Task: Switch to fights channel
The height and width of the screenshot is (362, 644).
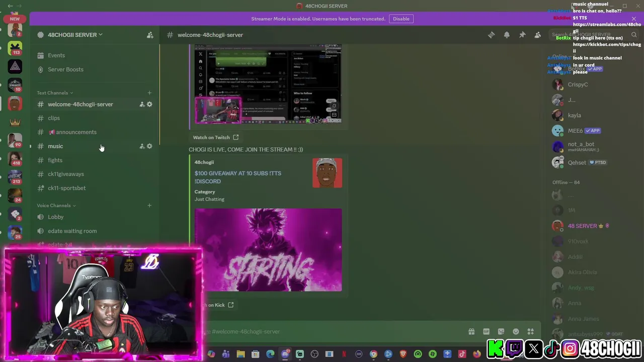Action: (95, 160)
